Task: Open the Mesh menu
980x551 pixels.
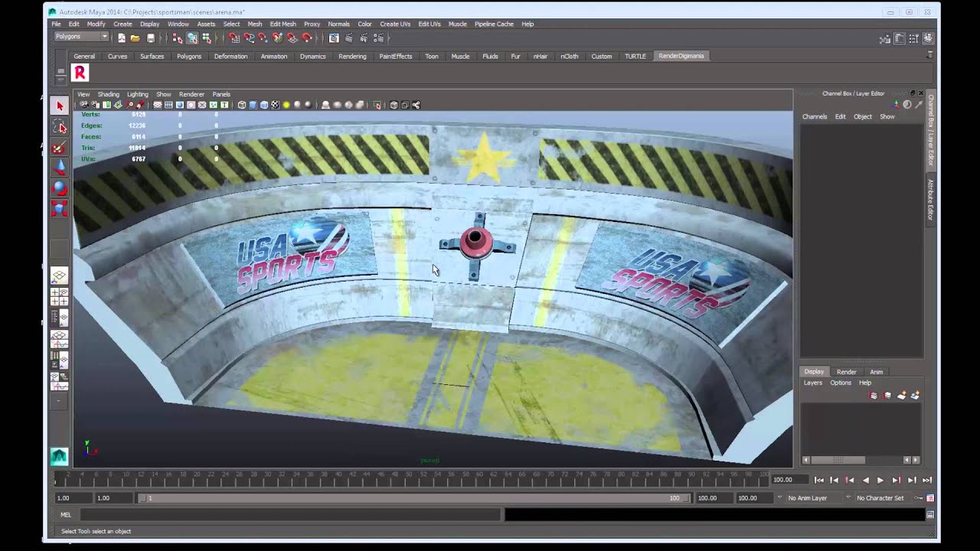Action: point(255,24)
